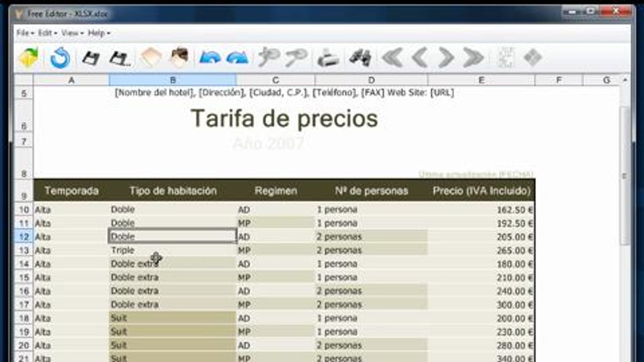This screenshot has width=644, height=362.
Task: Go to last page double-right arrow
Action: (473, 58)
